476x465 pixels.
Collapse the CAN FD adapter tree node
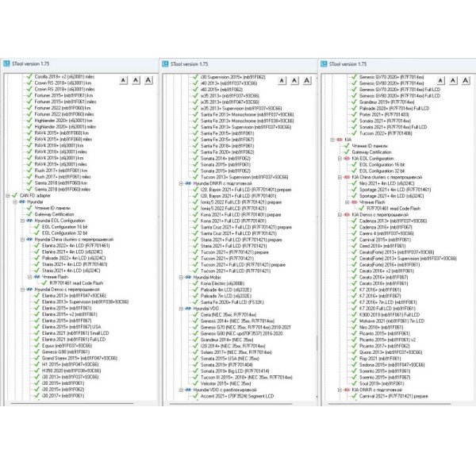tap(8, 195)
